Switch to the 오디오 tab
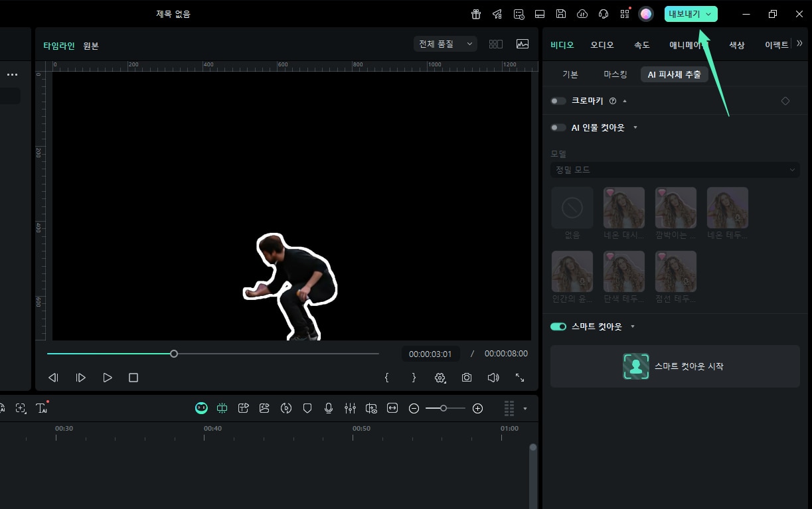812x509 pixels. pos(602,44)
